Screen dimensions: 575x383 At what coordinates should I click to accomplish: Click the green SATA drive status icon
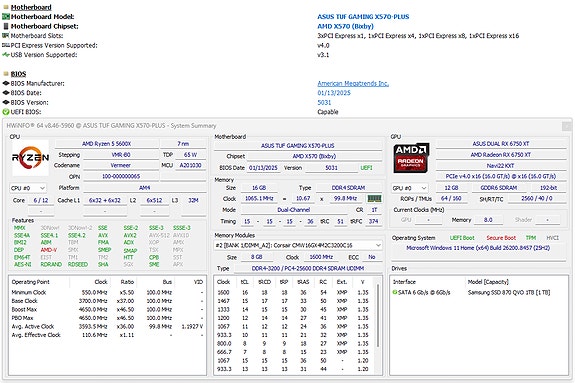click(395, 292)
